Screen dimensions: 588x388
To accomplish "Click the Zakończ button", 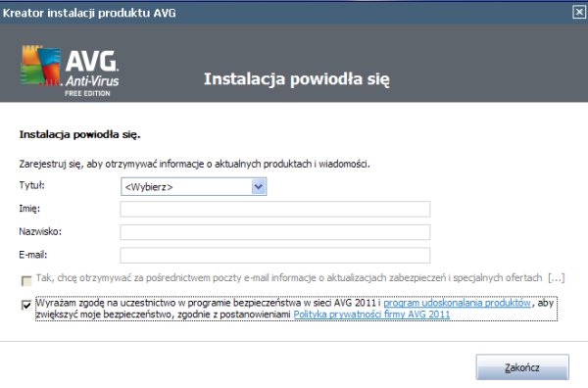I will (522, 367).
